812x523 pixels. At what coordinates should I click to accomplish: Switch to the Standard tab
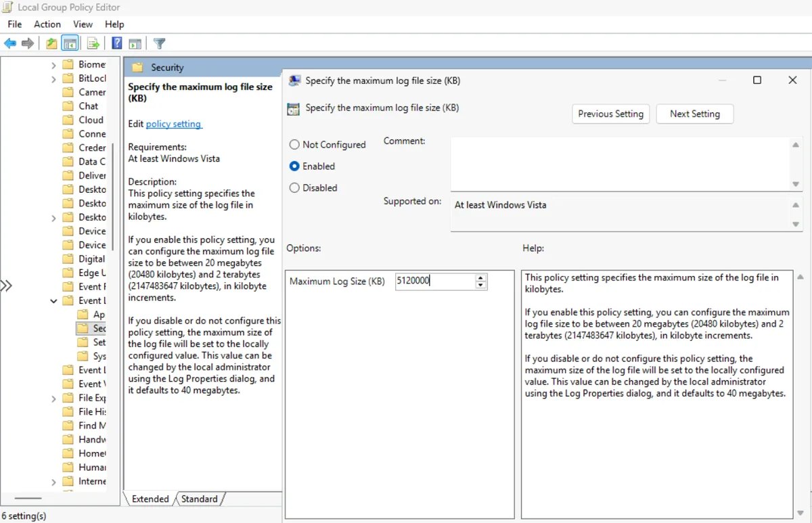pyautogui.click(x=199, y=499)
